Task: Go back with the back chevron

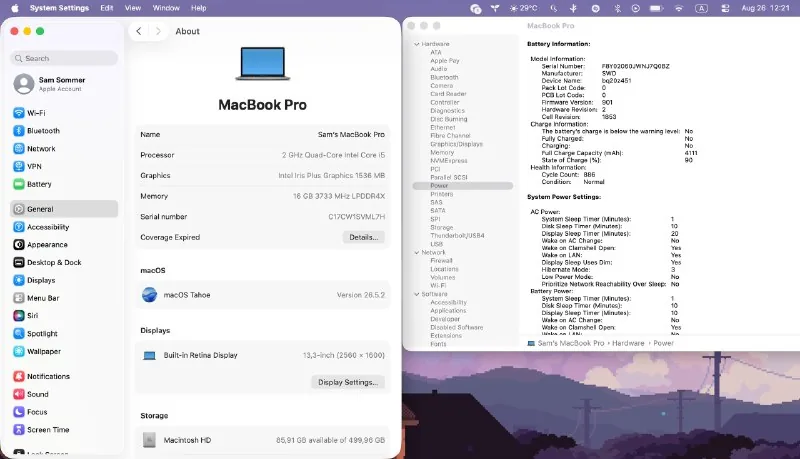Action: point(139,31)
